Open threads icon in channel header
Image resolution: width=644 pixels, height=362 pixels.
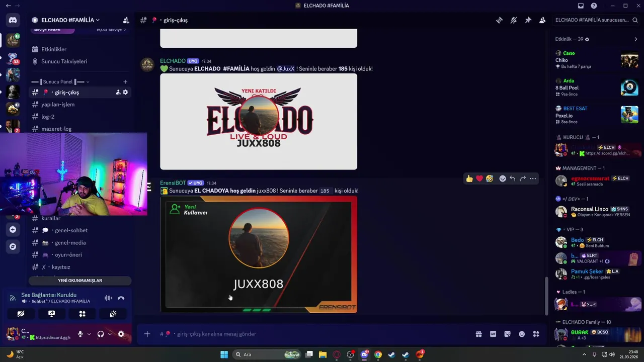click(499, 20)
